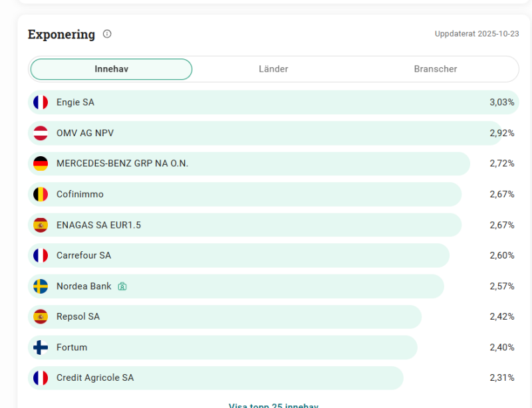Click the Exponering section heading

click(61, 35)
